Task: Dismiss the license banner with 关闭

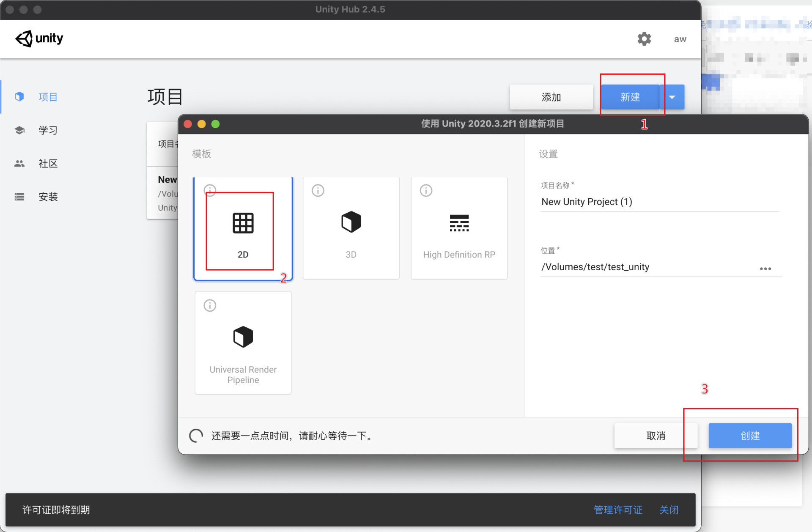Action: tap(669, 510)
